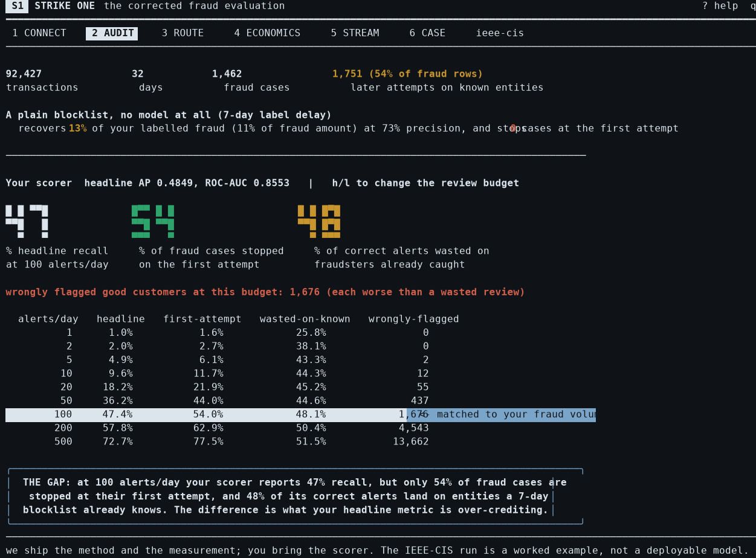Switch to the 1 CONNECT tab
This screenshot has height=558, width=756.
pos(39,33)
